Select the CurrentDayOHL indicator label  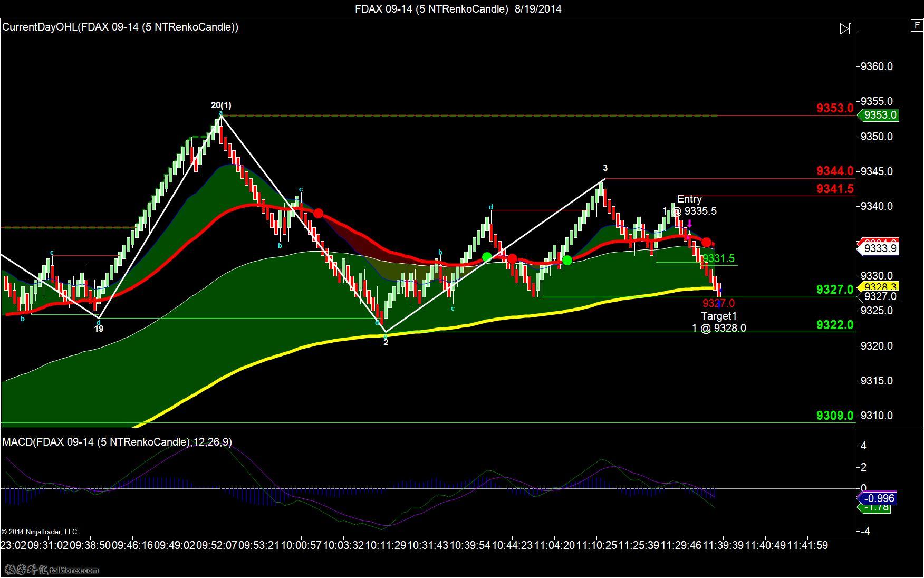tap(120, 27)
